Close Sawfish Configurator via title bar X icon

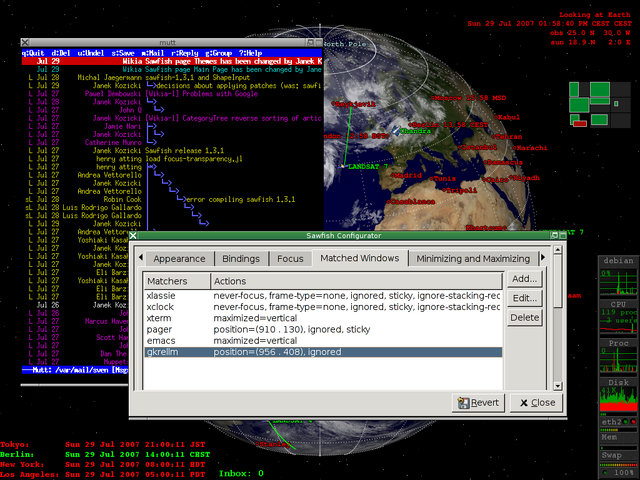pos(133,236)
